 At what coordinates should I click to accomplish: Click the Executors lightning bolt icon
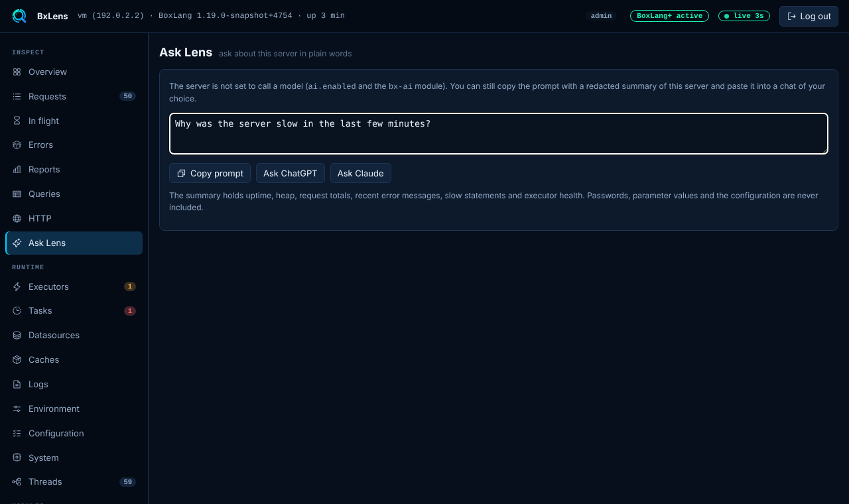(x=17, y=286)
